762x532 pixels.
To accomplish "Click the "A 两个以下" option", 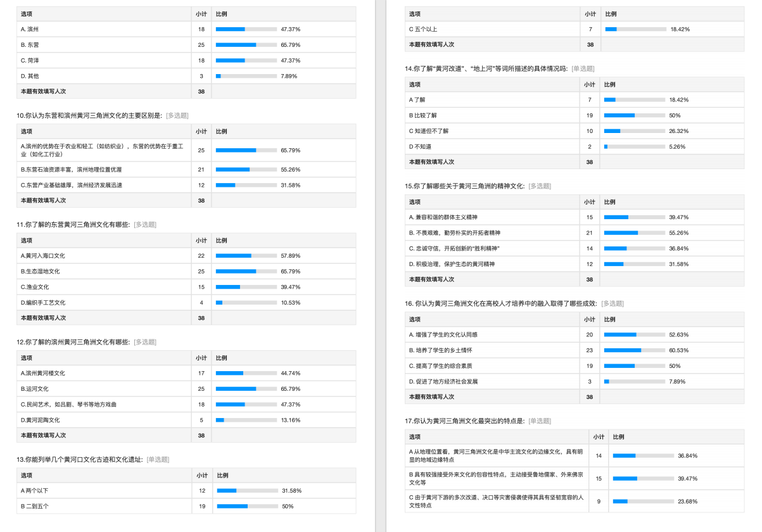I will click(x=35, y=491).
